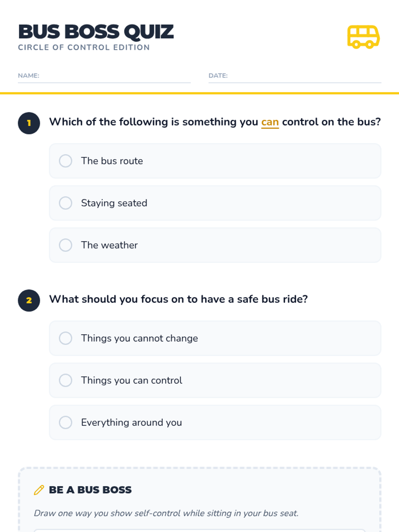
Task: Click the pencil icon beside Be a Bus Boss
Action: (39, 490)
